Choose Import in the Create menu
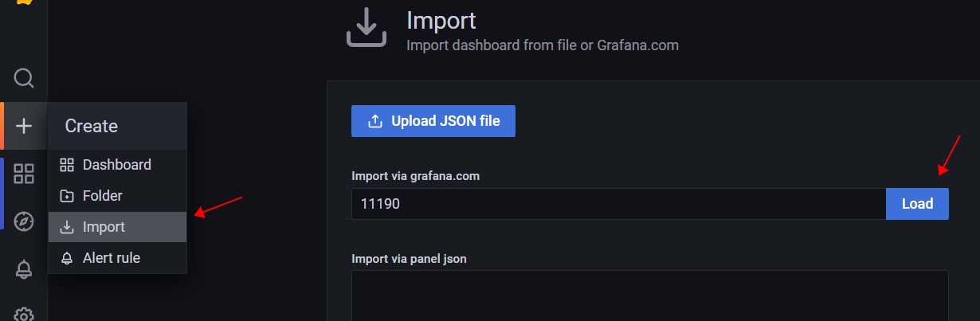Image resolution: width=980 pixels, height=321 pixels. (x=117, y=227)
